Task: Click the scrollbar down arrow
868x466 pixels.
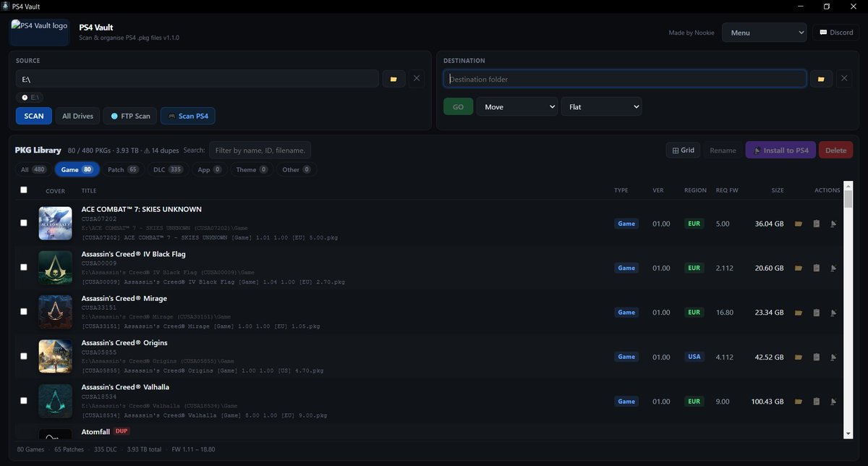Action: (x=848, y=433)
